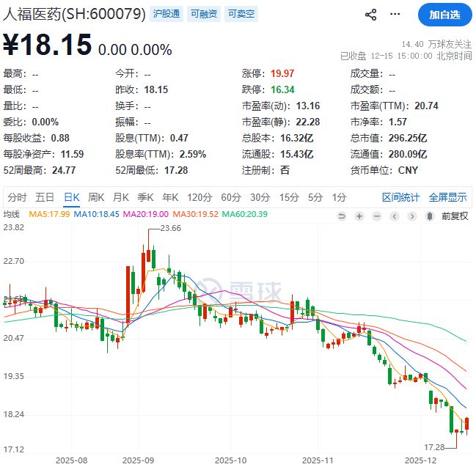Toggle candlestick chart style icon

tap(430, 216)
